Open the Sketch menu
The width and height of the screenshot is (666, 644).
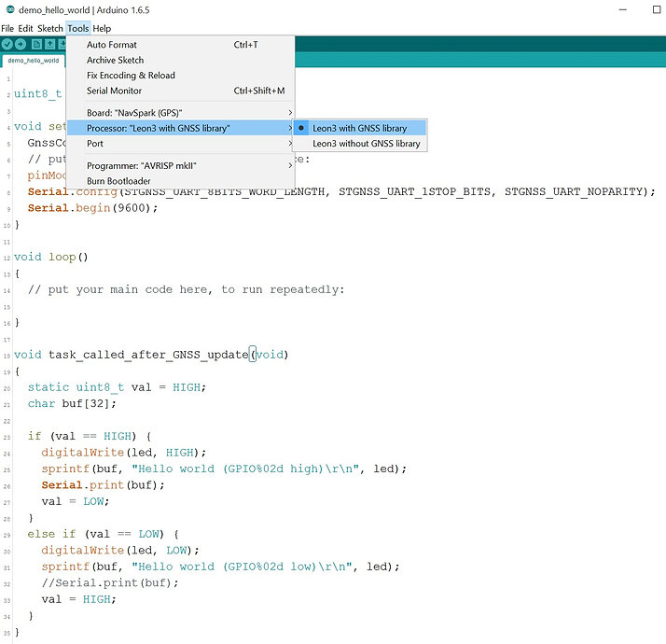click(50, 29)
